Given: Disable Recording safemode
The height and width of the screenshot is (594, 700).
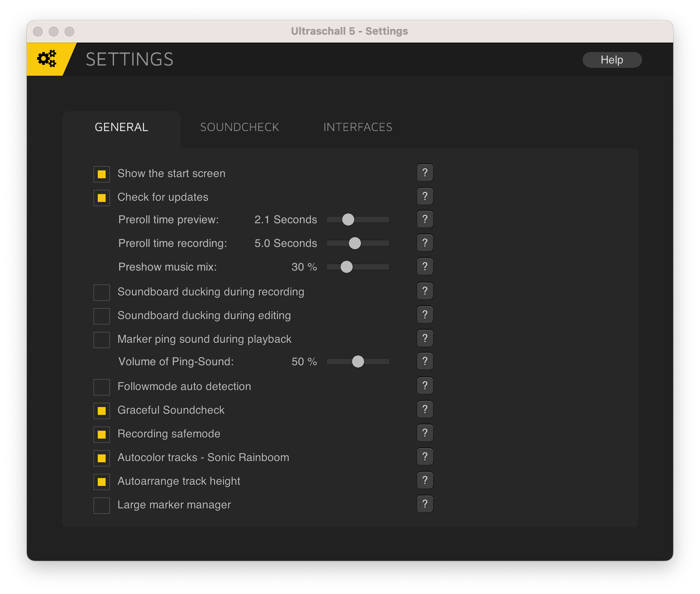Looking at the screenshot, I should tap(102, 435).
